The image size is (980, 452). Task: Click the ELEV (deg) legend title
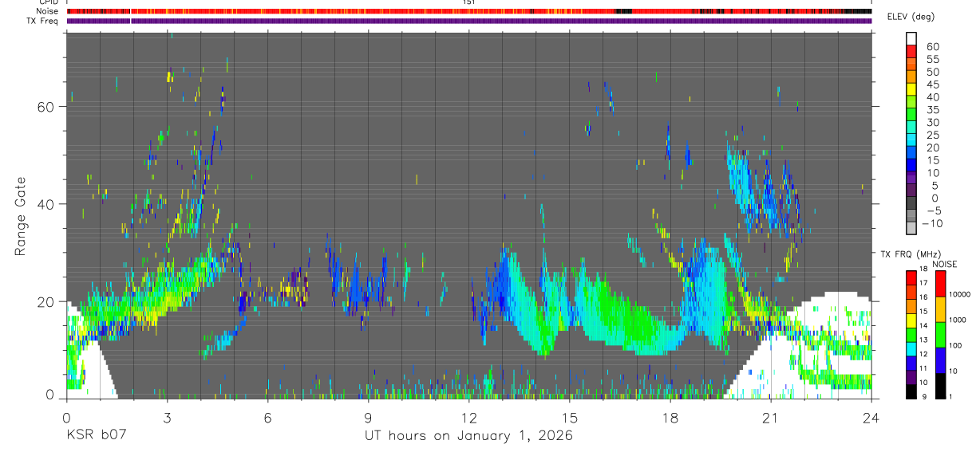pos(911,18)
